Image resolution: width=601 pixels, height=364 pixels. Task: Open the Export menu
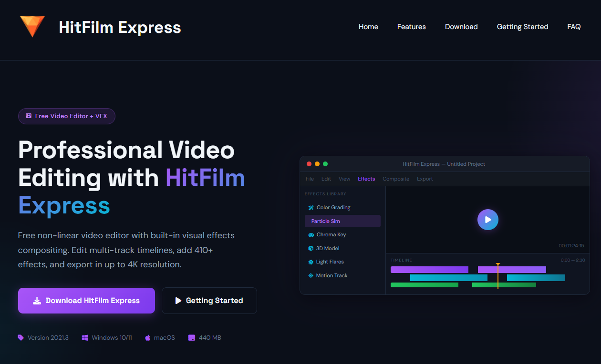tap(425, 179)
